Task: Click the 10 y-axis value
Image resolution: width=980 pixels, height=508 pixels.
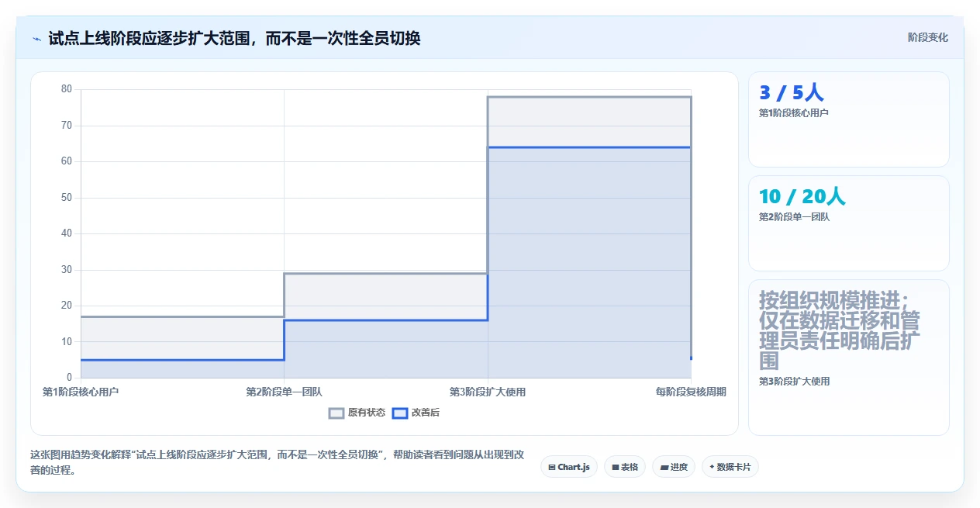Action: tap(67, 341)
